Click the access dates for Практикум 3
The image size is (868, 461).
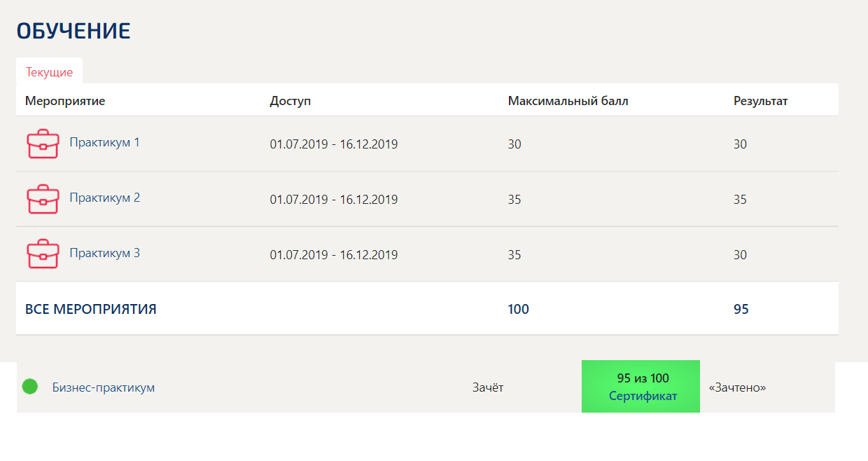pyautogui.click(x=334, y=255)
